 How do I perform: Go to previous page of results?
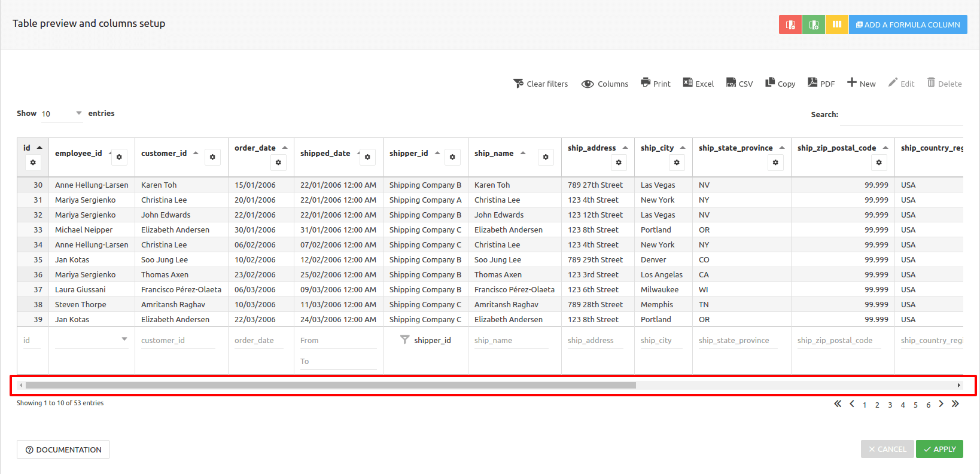pyautogui.click(x=852, y=404)
